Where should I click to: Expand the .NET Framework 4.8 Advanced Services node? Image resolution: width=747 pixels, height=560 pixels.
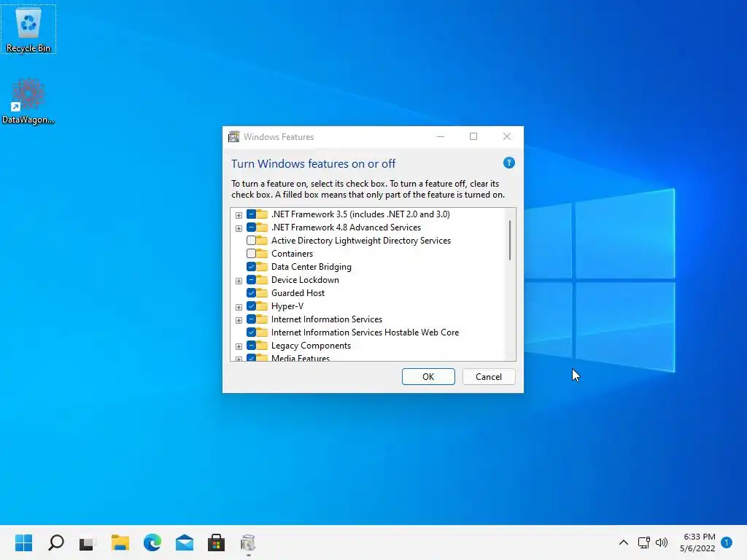point(239,228)
